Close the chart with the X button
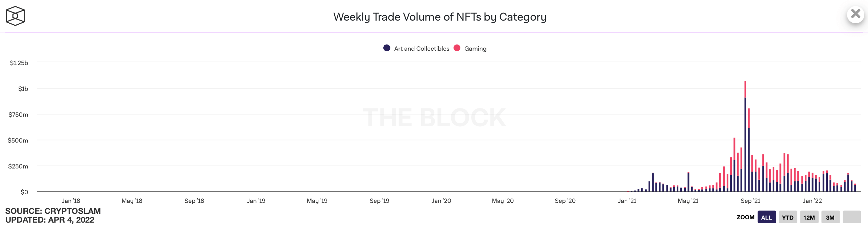 pyautogui.click(x=855, y=14)
